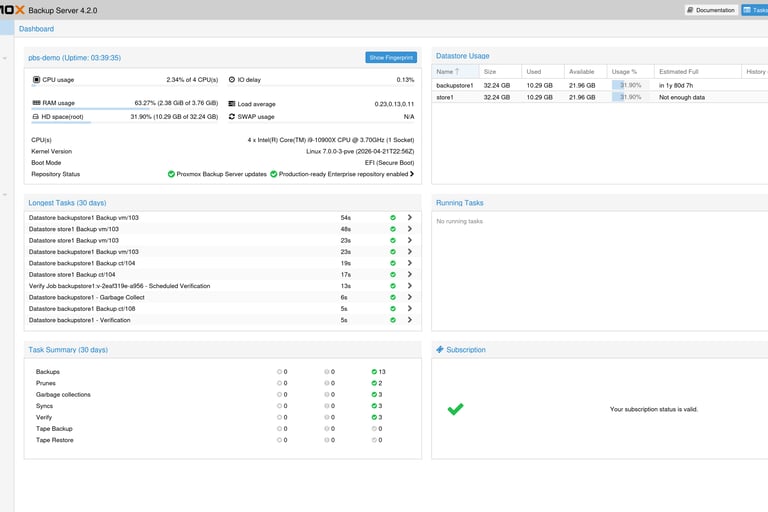Click the RAM usage progress bar
This screenshot has width=768, height=512.
coord(125,109)
